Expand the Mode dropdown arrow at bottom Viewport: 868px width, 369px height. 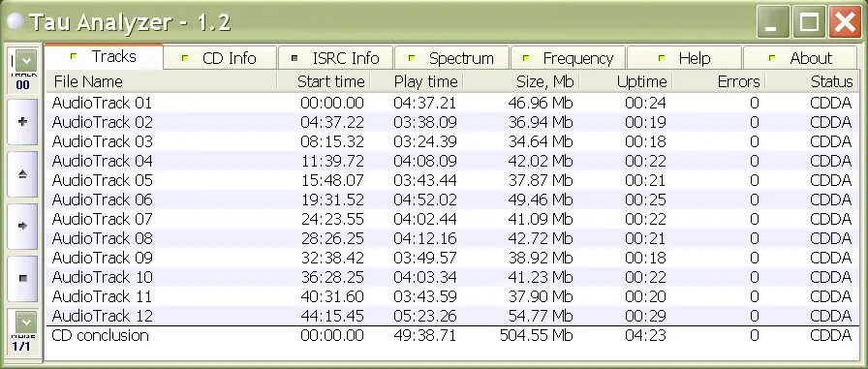26,322
